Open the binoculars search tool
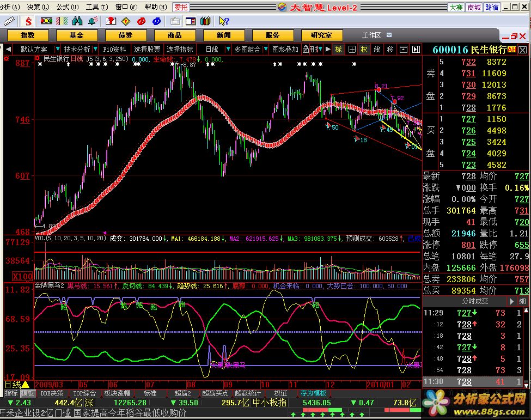The image size is (531, 420). pos(77,21)
